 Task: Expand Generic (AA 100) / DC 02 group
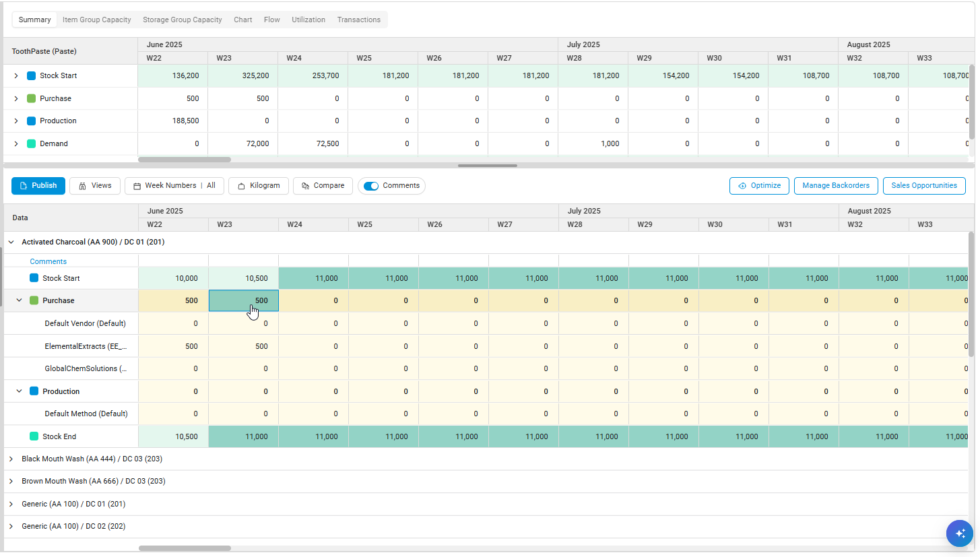point(11,527)
